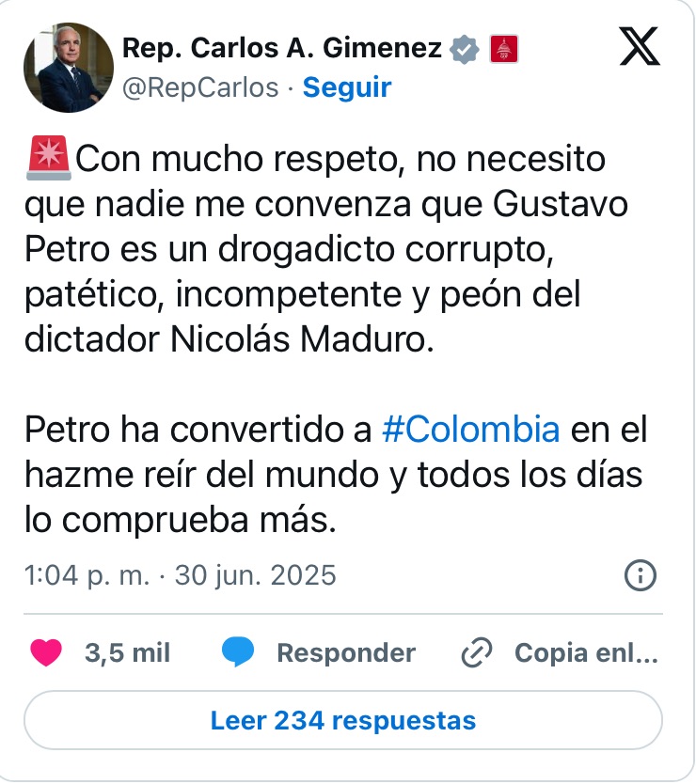The width and height of the screenshot is (696, 784).
Task: Click the red siren emoji
Action: (x=49, y=158)
